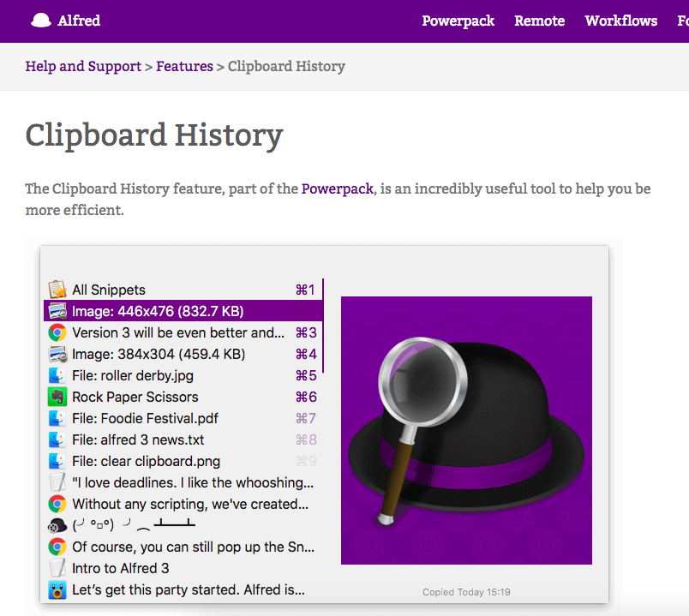
Task: Open the Powerpack link in paragraph
Action: tap(338, 188)
